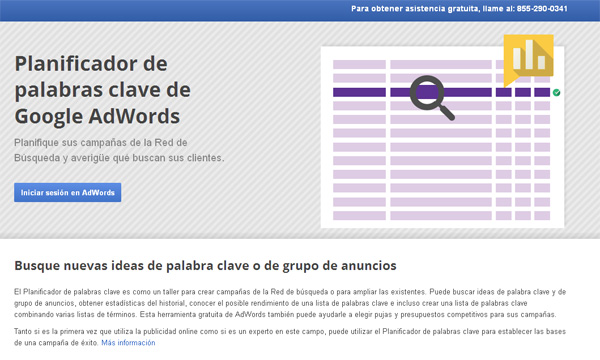Open the Más información link
Screen dimensions: 600x360
(x=128, y=343)
